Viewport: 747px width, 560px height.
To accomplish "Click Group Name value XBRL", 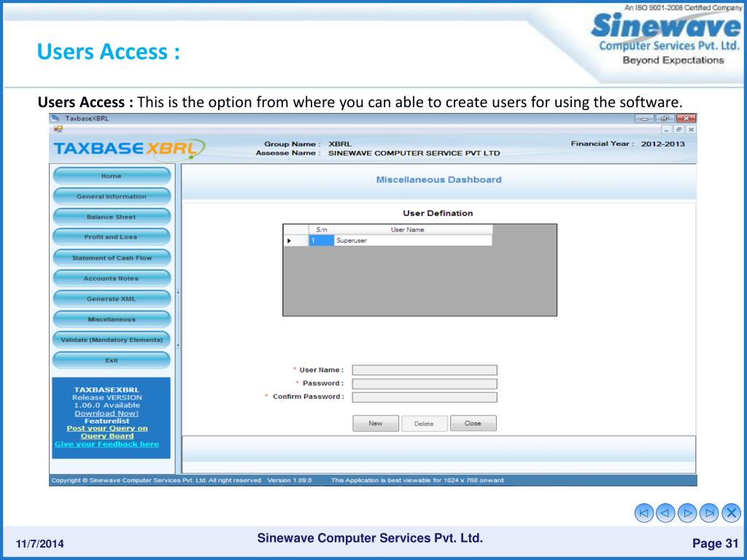I will pyautogui.click(x=340, y=144).
